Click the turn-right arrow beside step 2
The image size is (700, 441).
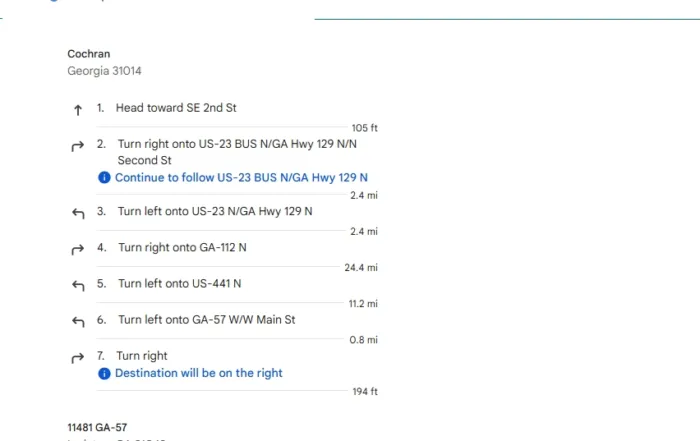(78, 146)
